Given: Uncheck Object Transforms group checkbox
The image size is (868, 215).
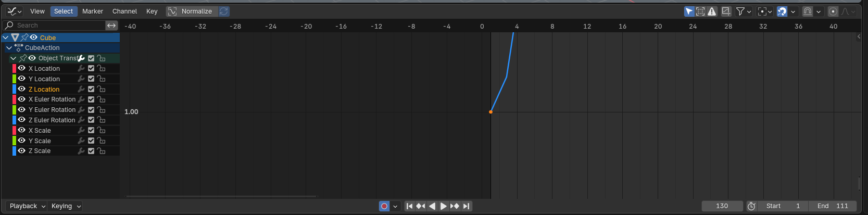Looking at the screenshot, I should pyautogui.click(x=91, y=58).
